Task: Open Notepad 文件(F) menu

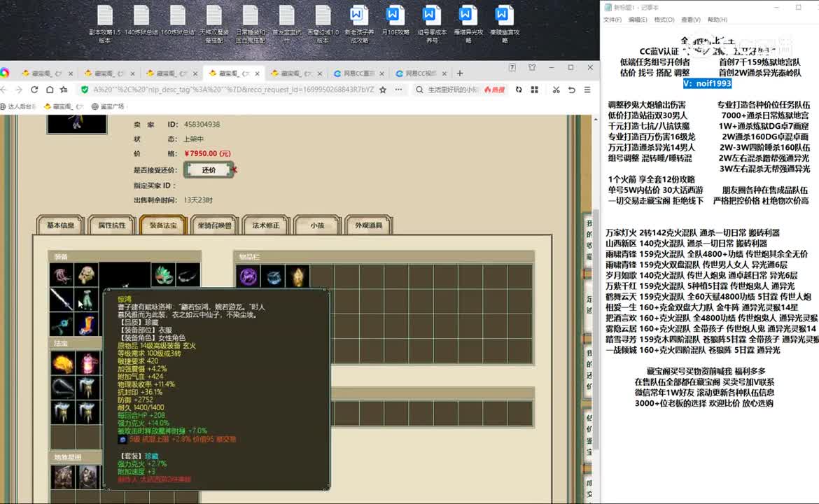Action: pos(612,20)
